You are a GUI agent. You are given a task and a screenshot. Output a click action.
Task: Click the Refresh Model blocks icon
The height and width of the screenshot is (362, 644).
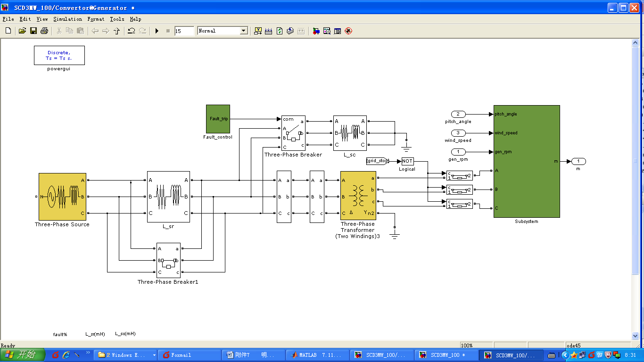280,31
